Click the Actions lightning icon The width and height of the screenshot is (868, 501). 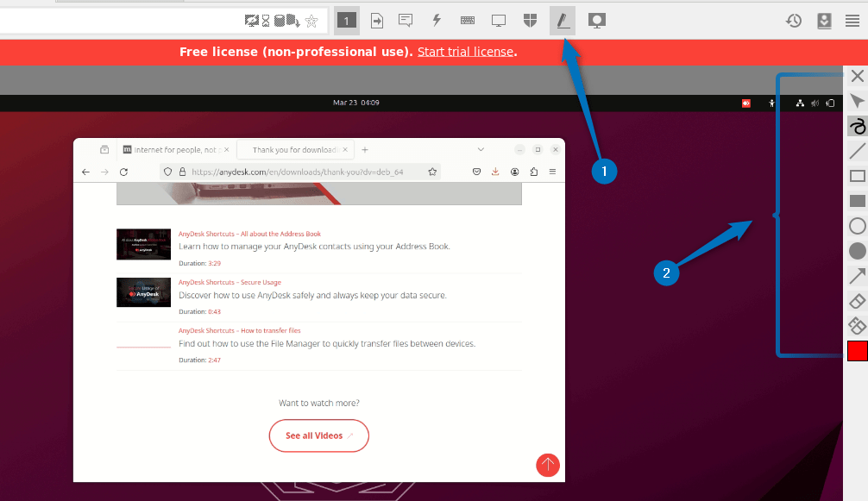click(436, 20)
